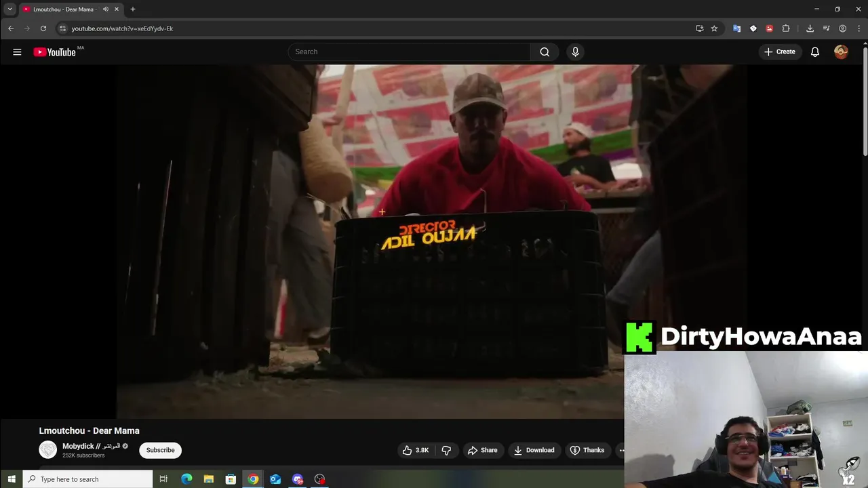The image size is (868, 488).
Task: Click the search magnifier button
Action: 545,52
